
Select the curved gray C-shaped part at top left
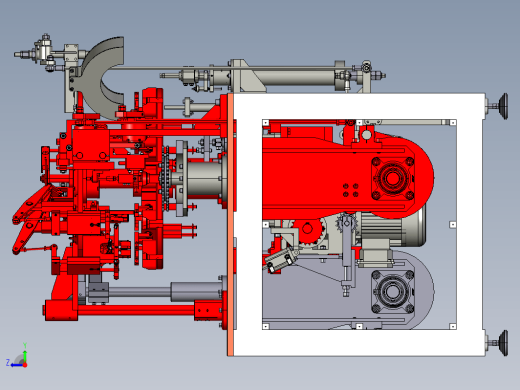point(103,78)
